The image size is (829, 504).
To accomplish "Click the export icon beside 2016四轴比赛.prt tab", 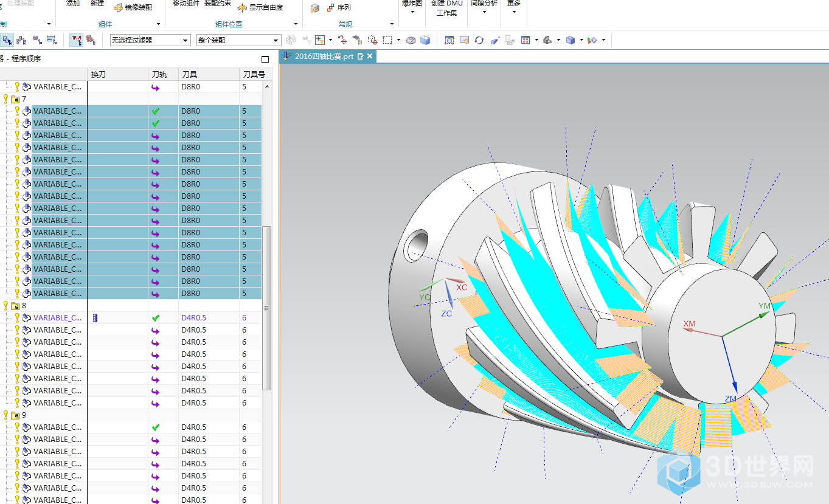I will (360, 56).
